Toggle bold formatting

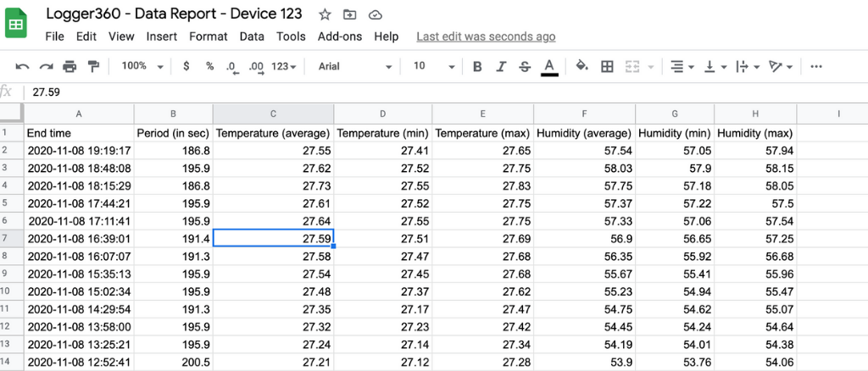[477, 67]
